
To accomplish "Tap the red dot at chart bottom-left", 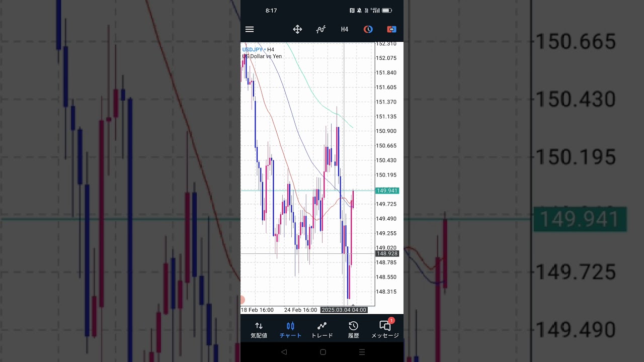I will pyautogui.click(x=242, y=300).
